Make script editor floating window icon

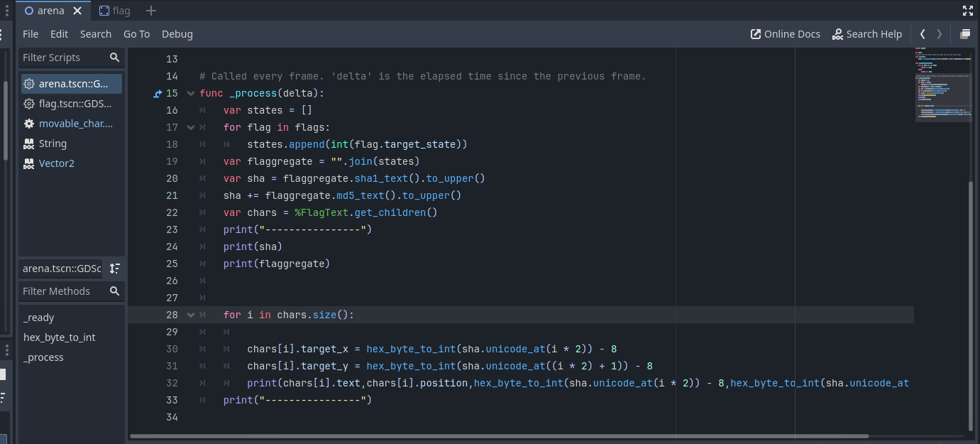coord(965,34)
